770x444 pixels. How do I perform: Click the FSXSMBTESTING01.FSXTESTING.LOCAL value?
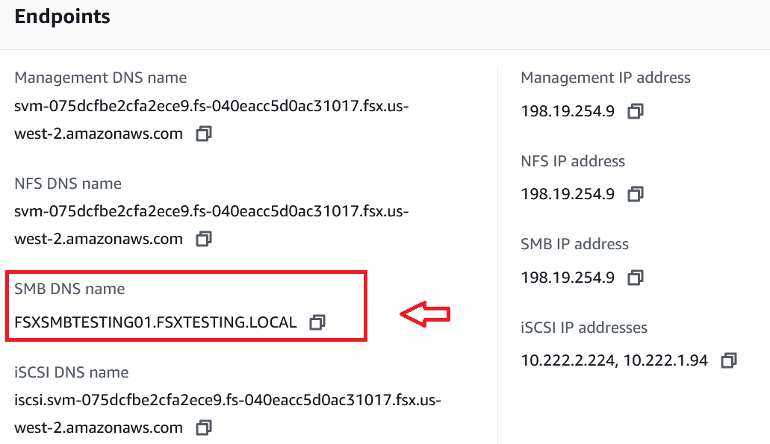tap(155, 322)
